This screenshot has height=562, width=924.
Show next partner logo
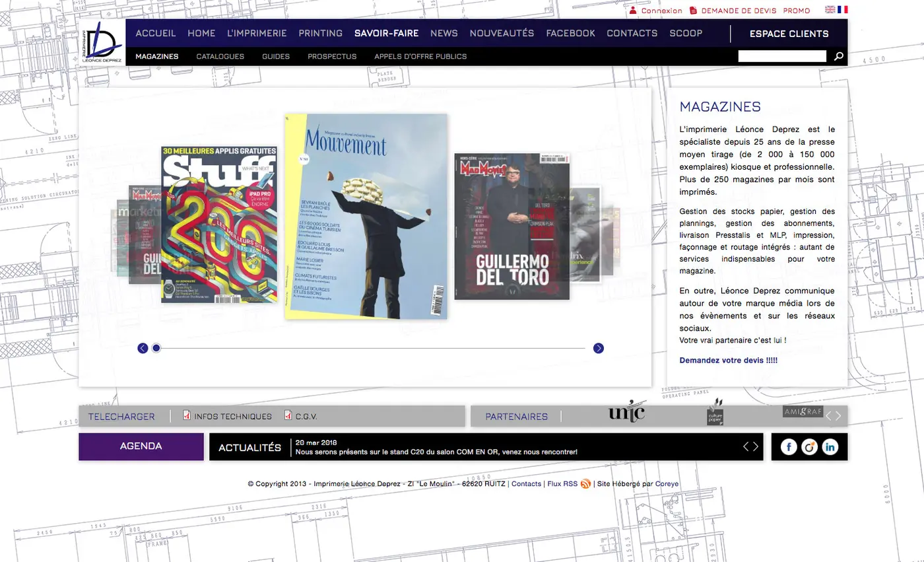click(x=838, y=416)
